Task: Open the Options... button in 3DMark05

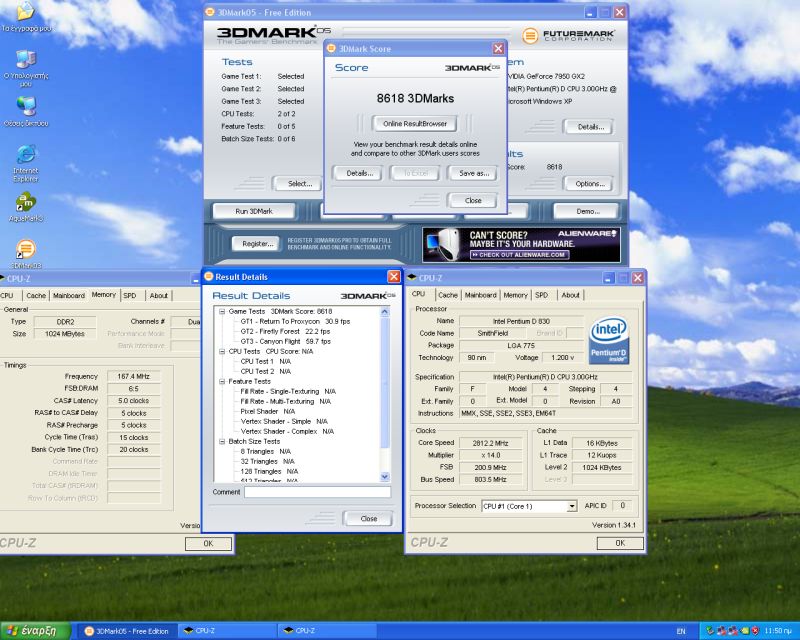Action: [x=590, y=184]
